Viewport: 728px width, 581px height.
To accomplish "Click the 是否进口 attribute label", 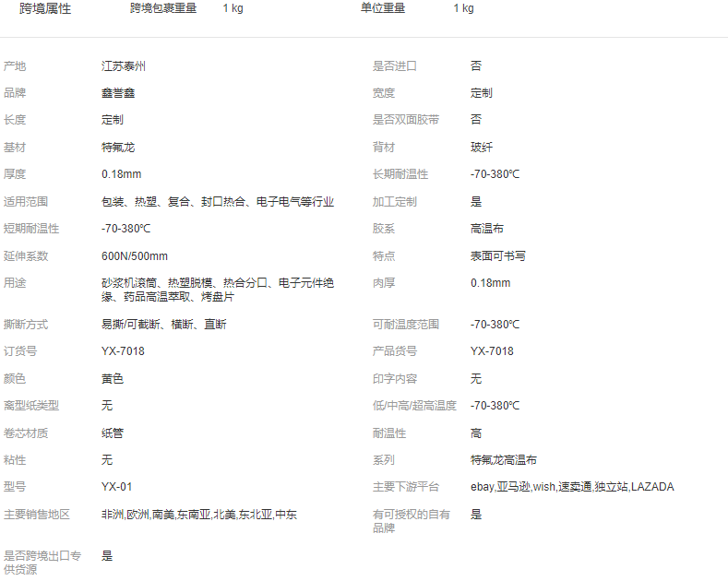I will click(x=395, y=65).
